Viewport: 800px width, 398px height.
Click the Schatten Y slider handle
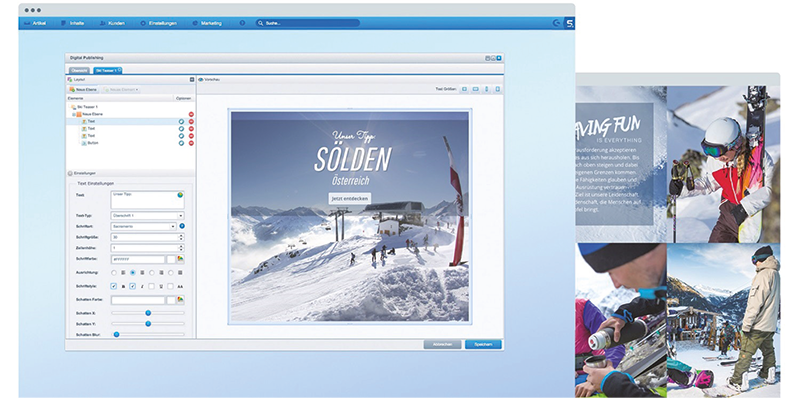pos(148,324)
